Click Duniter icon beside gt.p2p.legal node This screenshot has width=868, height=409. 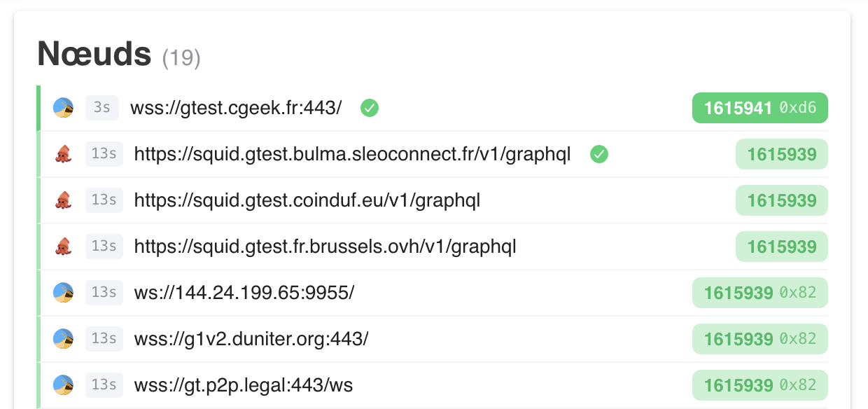64,384
